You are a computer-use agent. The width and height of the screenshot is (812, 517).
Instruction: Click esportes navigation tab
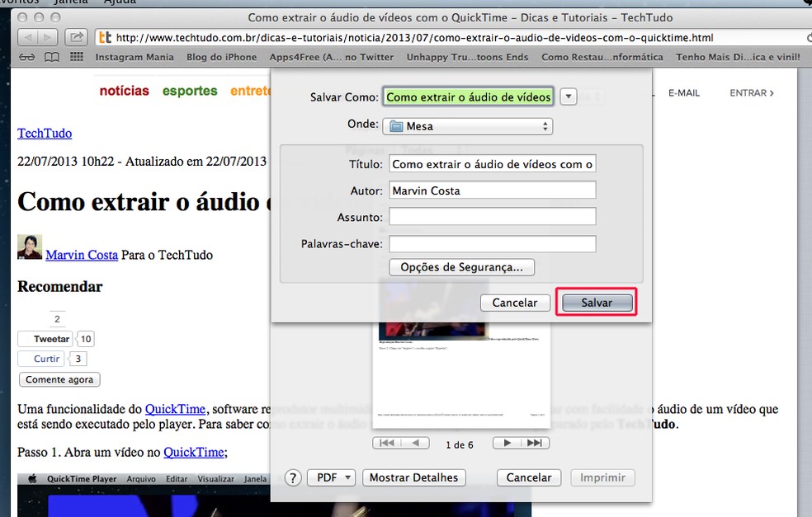[190, 91]
